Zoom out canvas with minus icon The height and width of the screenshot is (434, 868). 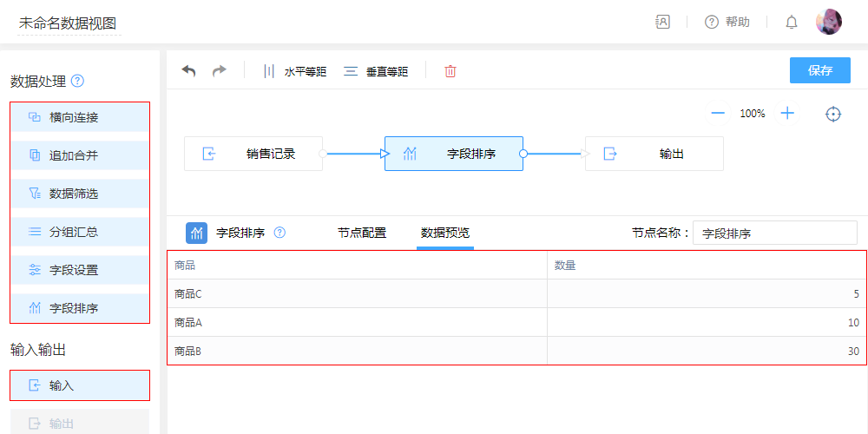pyautogui.click(x=718, y=114)
